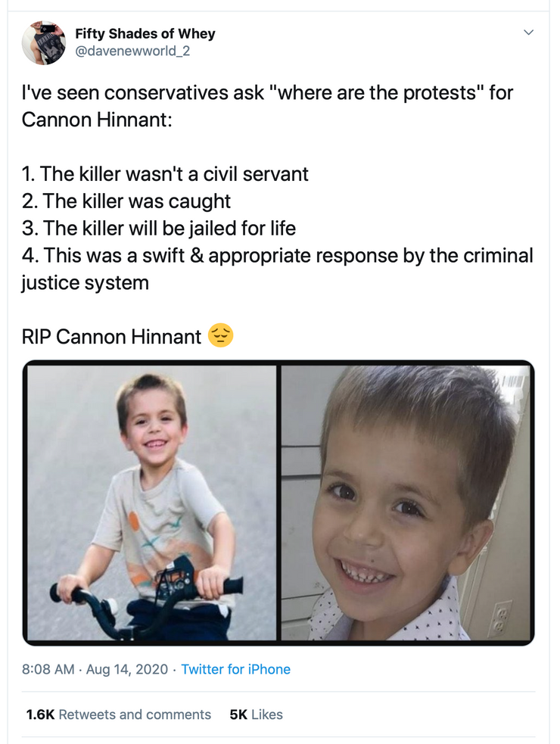Image resolution: width=560 pixels, height=744 pixels.
Task: Click the "swift & appropriate response" line
Action: pyautogui.click(x=278, y=269)
